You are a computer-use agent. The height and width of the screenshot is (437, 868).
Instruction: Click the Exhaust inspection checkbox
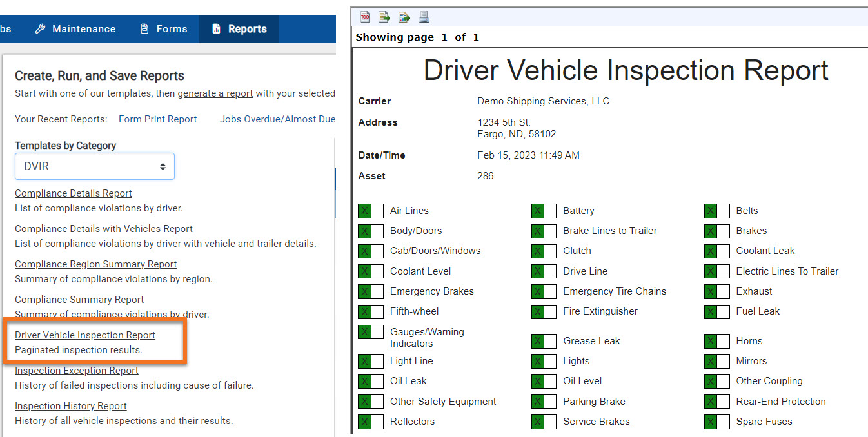click(717, 291)
